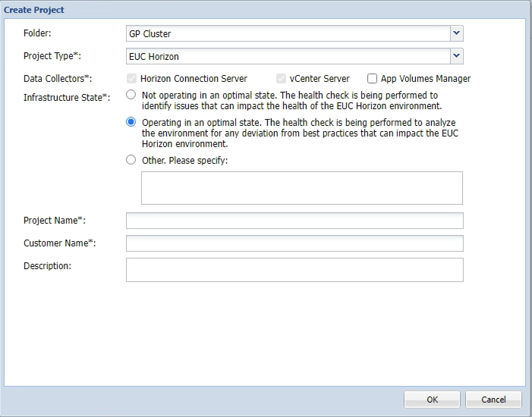Open the Folder dropdown arrow
532x417 pixels.
pyautogui.click(x=456, y=33)
